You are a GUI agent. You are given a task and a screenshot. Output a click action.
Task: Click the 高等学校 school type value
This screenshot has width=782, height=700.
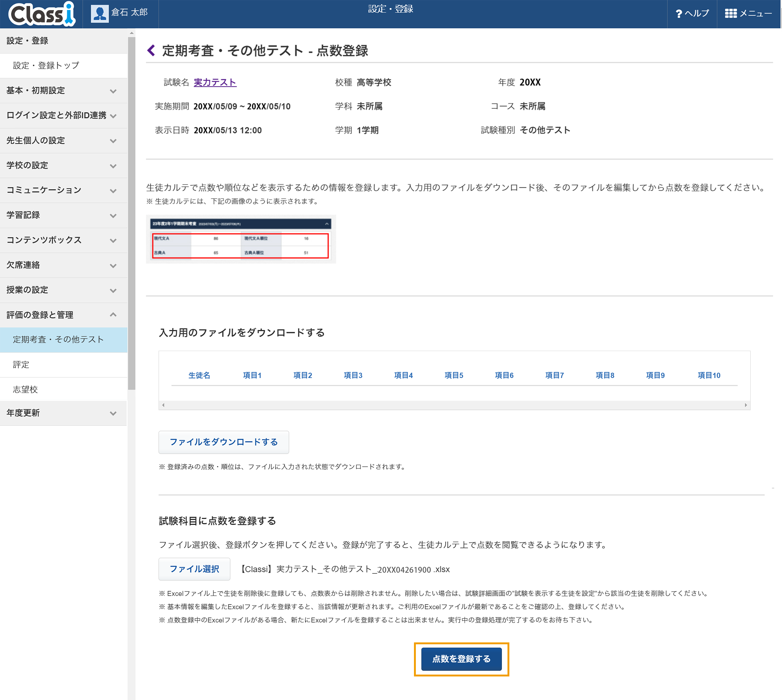point(374,82)
